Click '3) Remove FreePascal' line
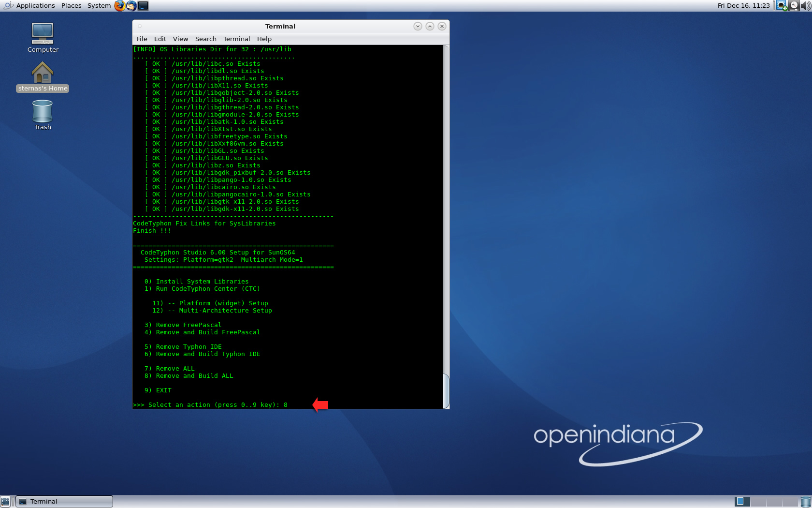This screenshot has height=508, width=812. click(x=183, y=325)
